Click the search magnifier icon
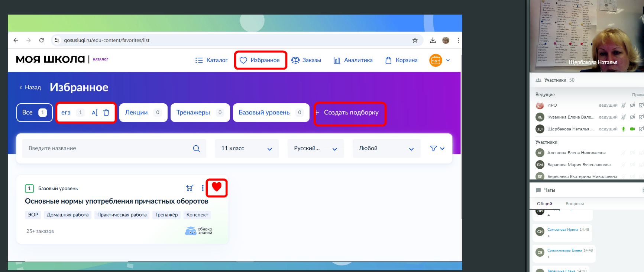This screenshot has height=272, width=644. (196, 149)
